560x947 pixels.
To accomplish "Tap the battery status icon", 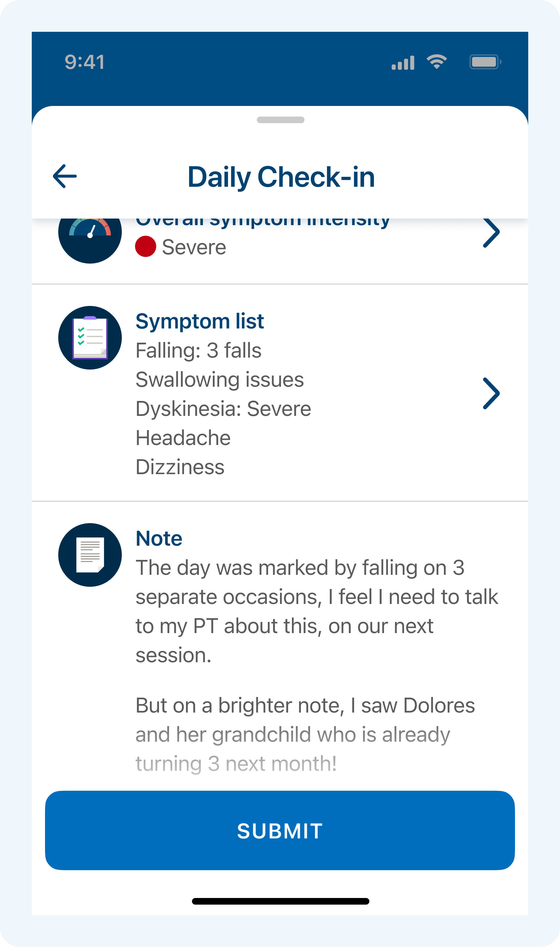I will [485, 62].
